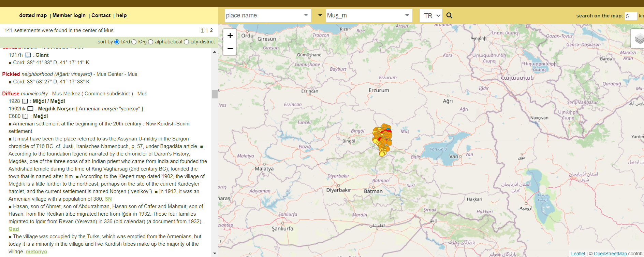This screenshot has width=644, height=257.
Task: Click map icon beside 1917h Giant
Action: [28, 55]
